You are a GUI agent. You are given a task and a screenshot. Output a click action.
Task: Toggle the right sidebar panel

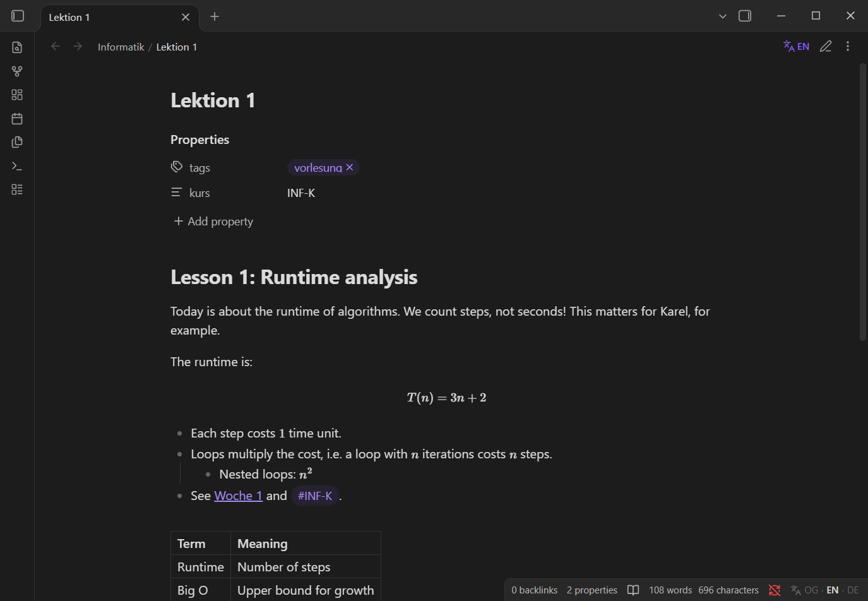tap(745, 16)
